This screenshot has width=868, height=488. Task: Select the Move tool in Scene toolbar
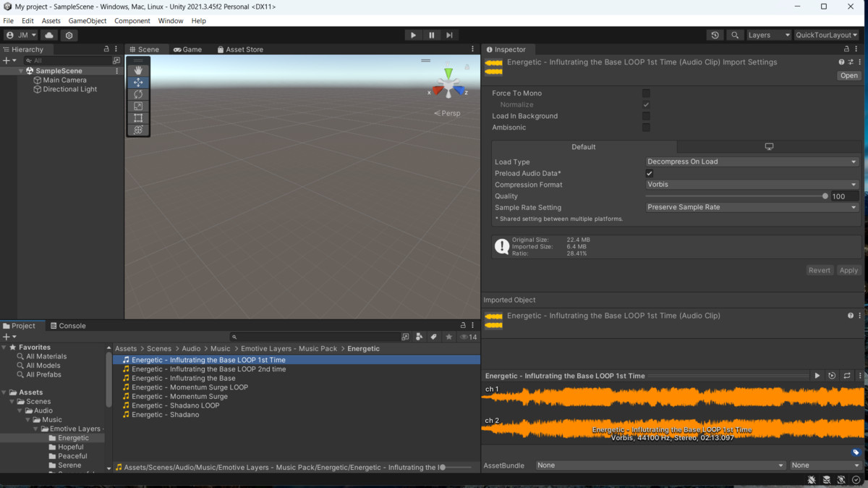(x=138, y=83)
